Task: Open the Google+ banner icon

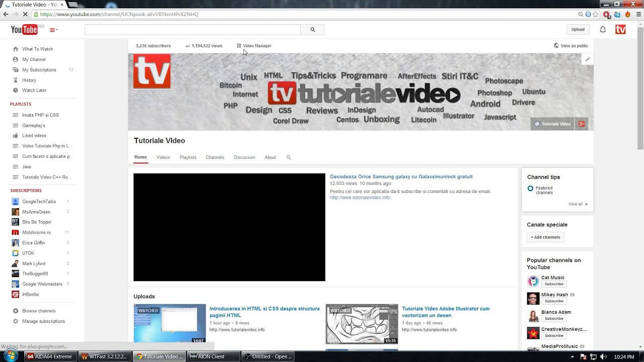Action: [582, 124]
